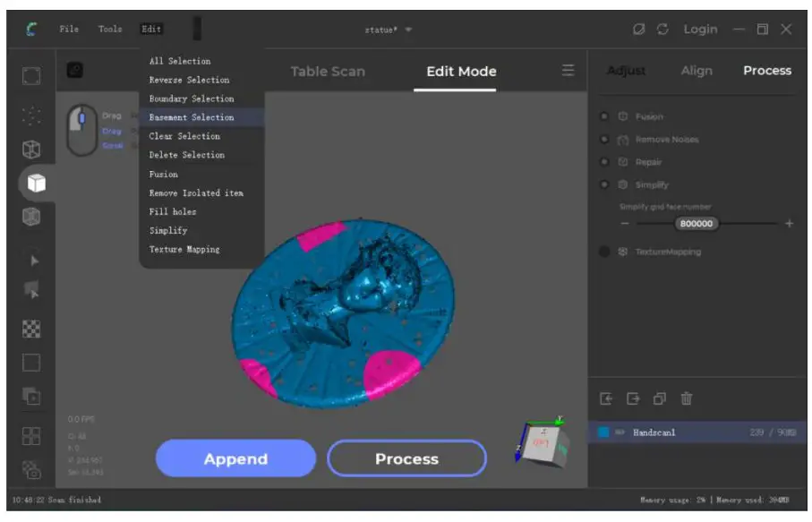The image size is (812, 522).
Task: Select the wireframe cube display icon
Action: pyautogui.click(x=31, y=150)
